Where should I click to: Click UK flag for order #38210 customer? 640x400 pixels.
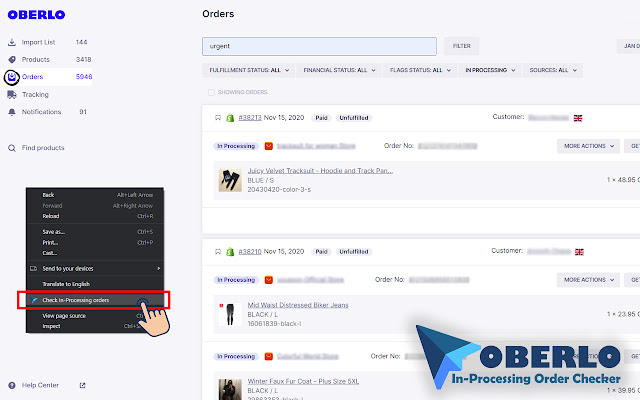[579, 252]
